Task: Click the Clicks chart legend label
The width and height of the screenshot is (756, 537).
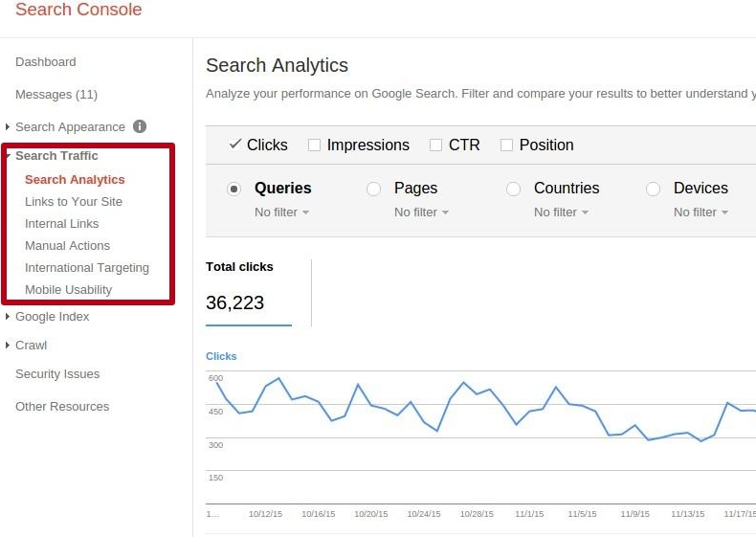Action: click(221, 356)
